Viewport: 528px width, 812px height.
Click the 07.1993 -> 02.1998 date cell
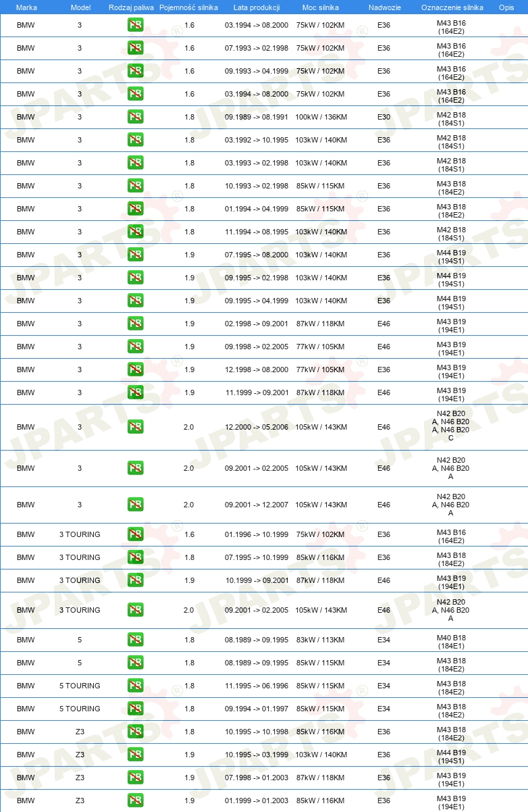pyautogui.click(x=257, y=48)
